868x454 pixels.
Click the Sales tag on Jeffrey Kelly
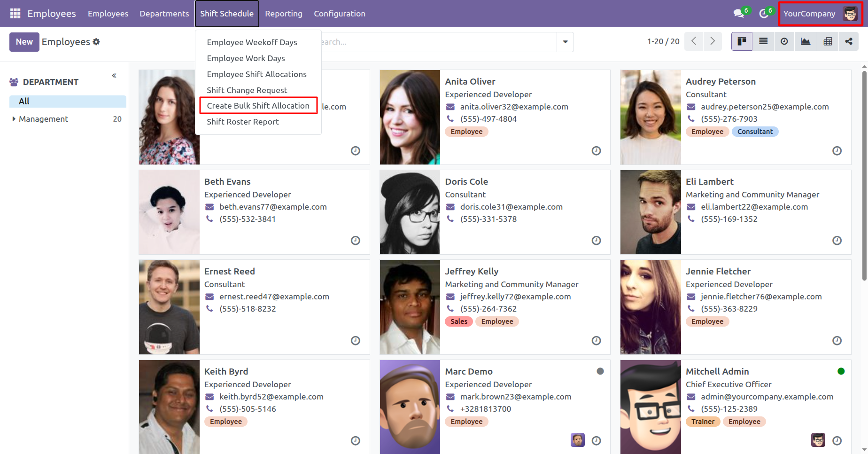[459, 321]
